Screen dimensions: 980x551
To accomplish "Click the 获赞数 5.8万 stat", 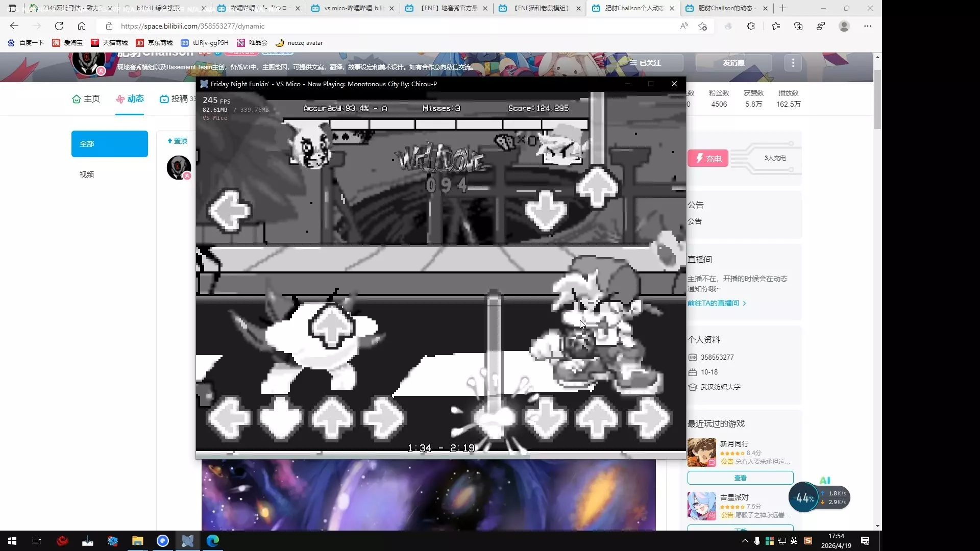I will (x=753, y=98).
